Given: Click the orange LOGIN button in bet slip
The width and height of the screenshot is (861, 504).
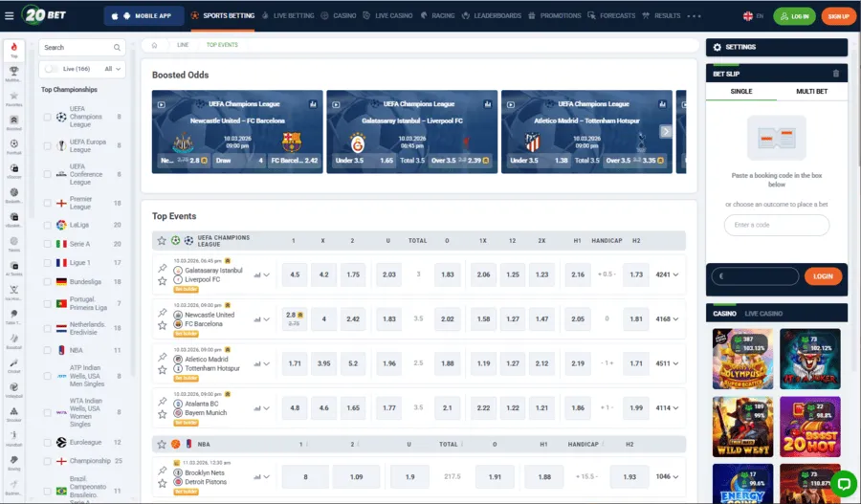Looking at the screenshot, I should click(x=823, y=276).
